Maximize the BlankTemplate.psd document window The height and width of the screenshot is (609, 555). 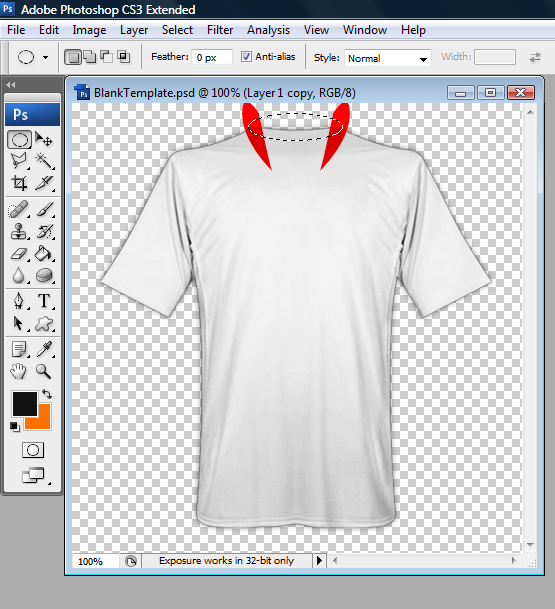pyautogui.click(x=491, y=93)
